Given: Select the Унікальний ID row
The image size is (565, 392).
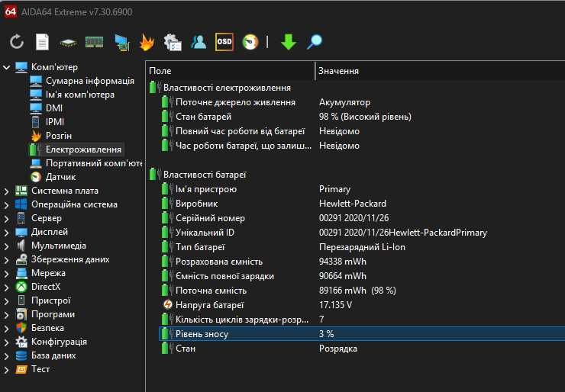Looking at the screenshot, I should click(362, 232).
